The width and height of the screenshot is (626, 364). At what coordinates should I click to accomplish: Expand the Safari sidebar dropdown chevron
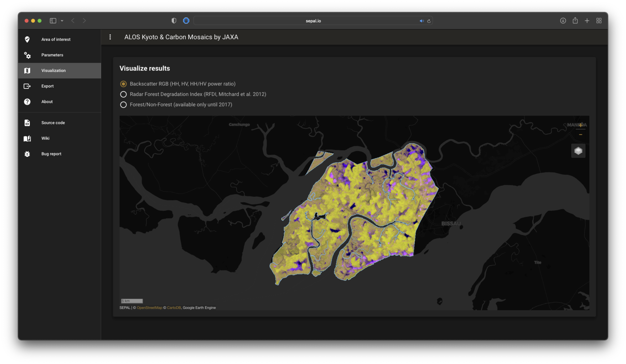coord(62,21)
